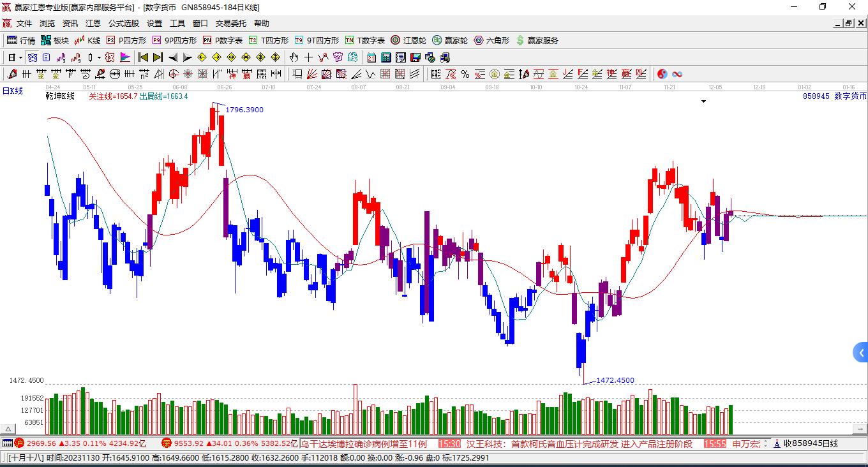Open the T数字表 tool
868x467 pixels.
tap(365, 40)
